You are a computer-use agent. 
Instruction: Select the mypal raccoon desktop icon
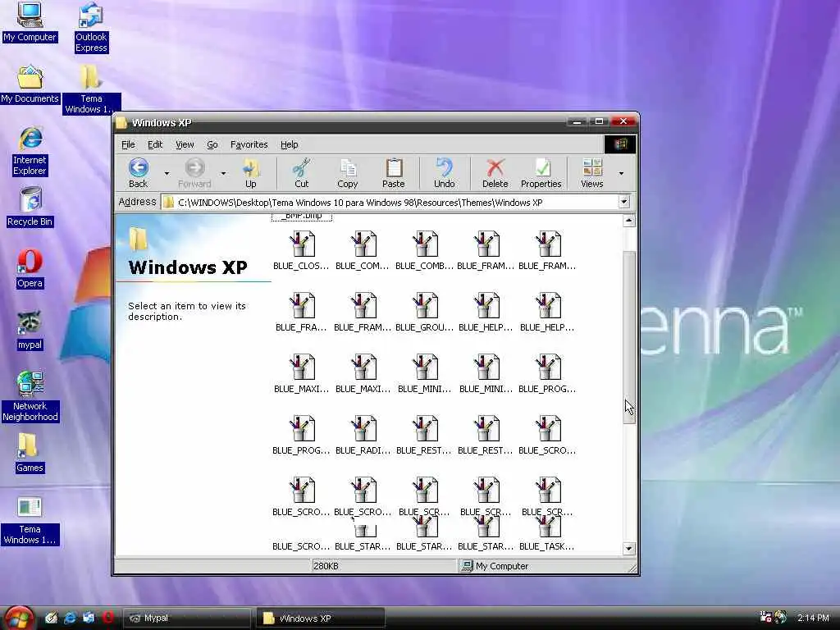coord(30,330)
